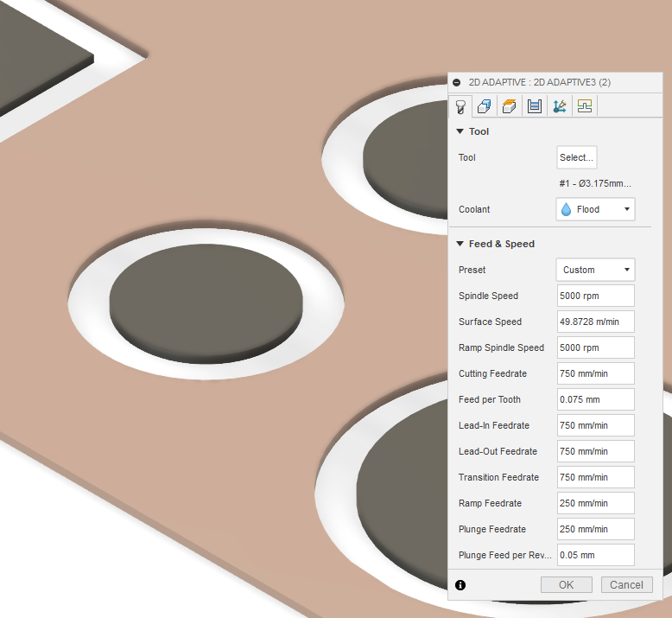Image resolution: width=672 pixels, height=618 pixels.
Task: Select the Passes tab icon
Action: click(535, 106)
